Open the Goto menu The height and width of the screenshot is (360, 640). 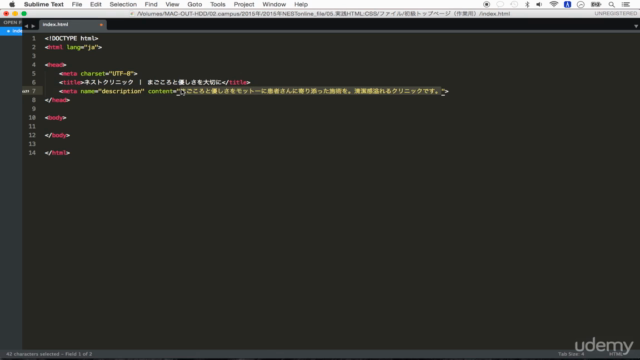pyautogui.click(x=195, y=4)
